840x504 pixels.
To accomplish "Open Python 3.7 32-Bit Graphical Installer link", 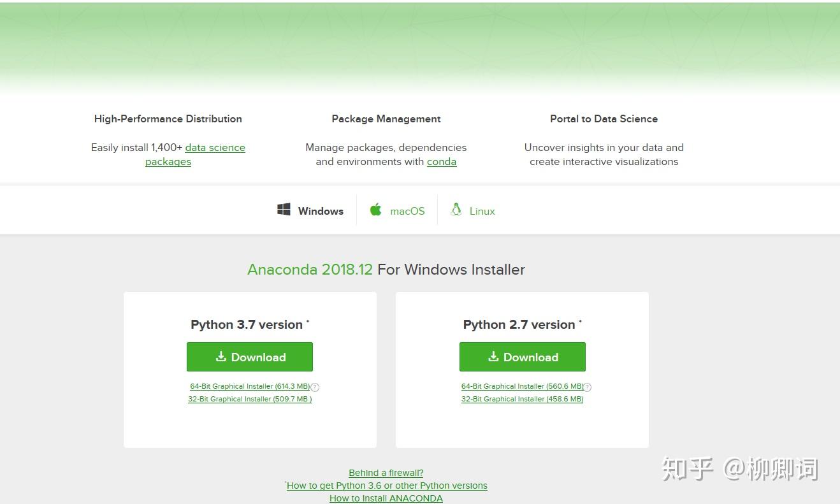I will (x=250, y=399).
